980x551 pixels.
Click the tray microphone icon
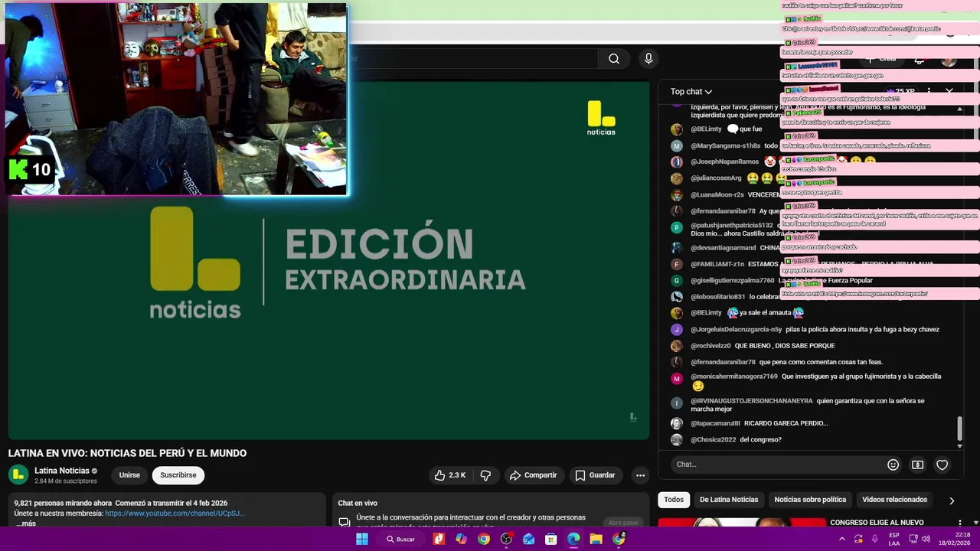(875, 539)
